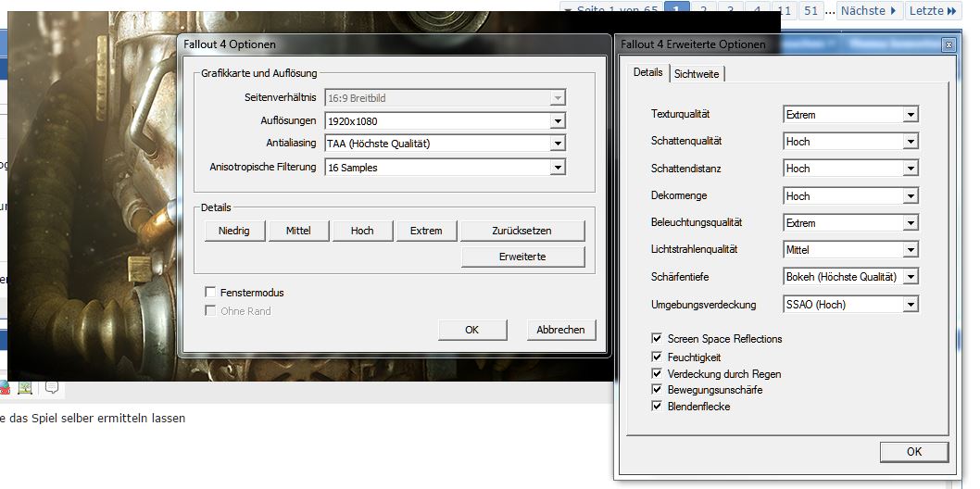Open the Texturqualität dropdown

point(850,114)
